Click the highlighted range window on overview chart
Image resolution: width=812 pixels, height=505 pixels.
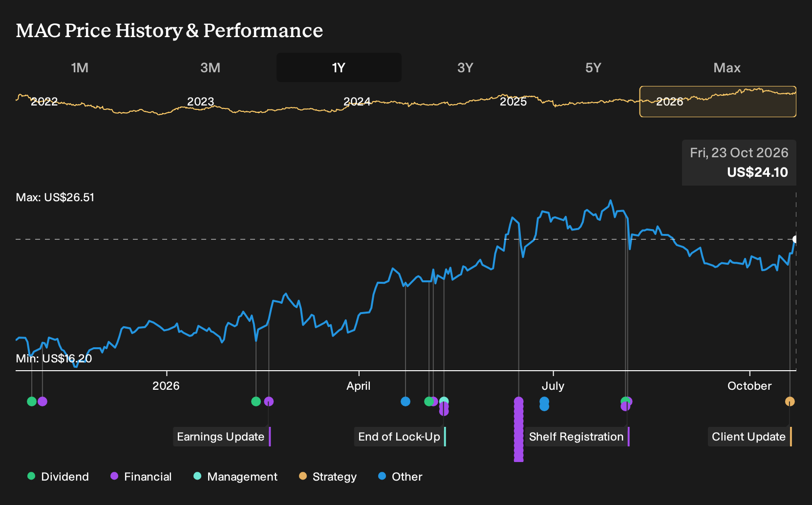tap(718, 102)
